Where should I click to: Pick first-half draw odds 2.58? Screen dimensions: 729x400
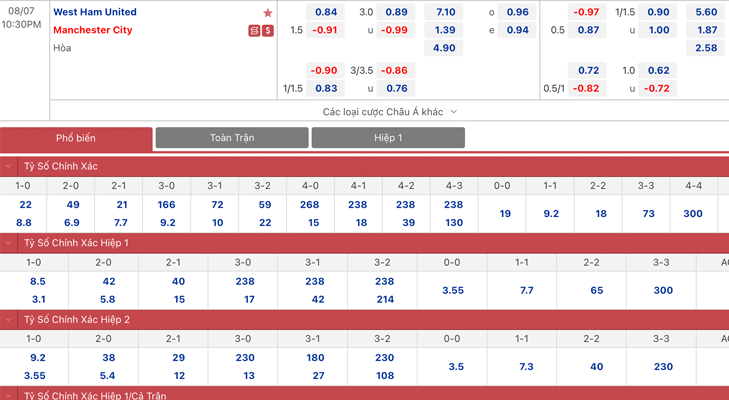[x=706, y=48]
